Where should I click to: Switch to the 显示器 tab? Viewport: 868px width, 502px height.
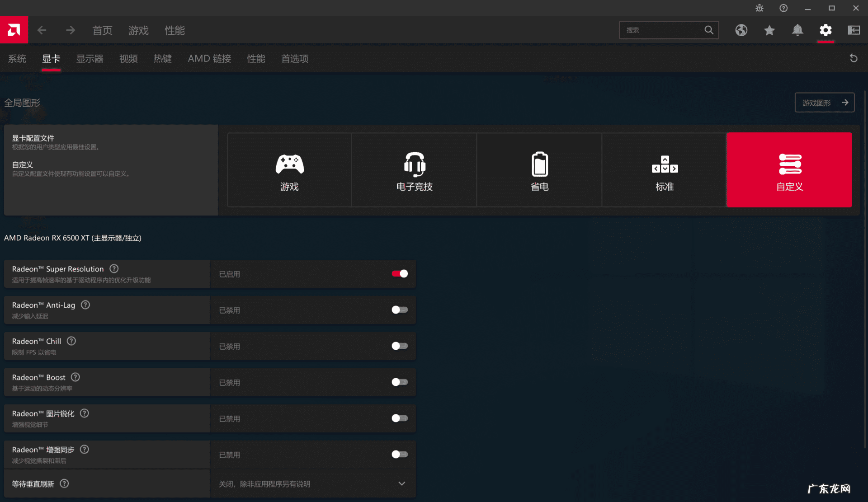[90, 59]
